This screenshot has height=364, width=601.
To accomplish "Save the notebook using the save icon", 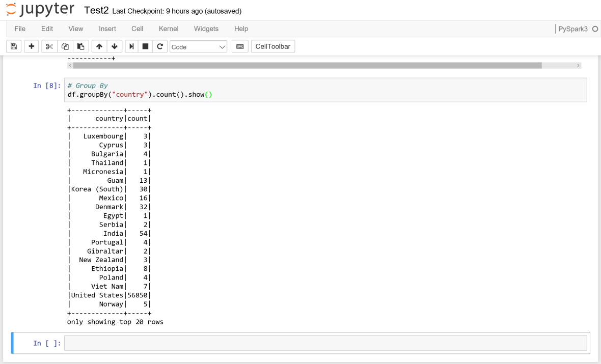I will [x=13, y=46].
